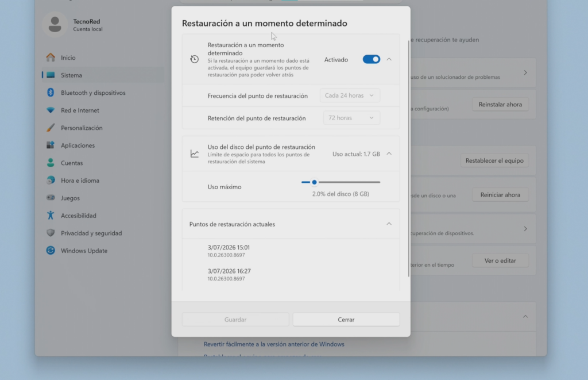This screenshot has height=380, width=588.
Task: Collapse the Restauración a un momento section chevron
Action: [x=389, y=59]
